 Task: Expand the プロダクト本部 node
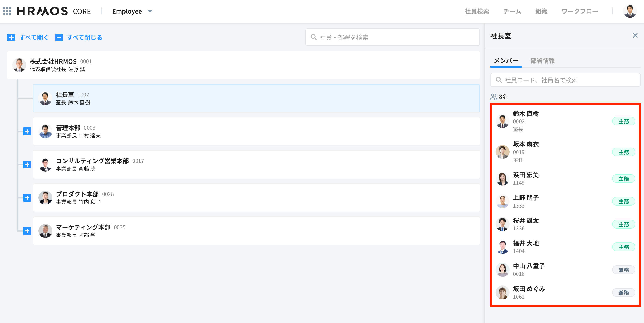pyautogui.click(x=27, y=198)
